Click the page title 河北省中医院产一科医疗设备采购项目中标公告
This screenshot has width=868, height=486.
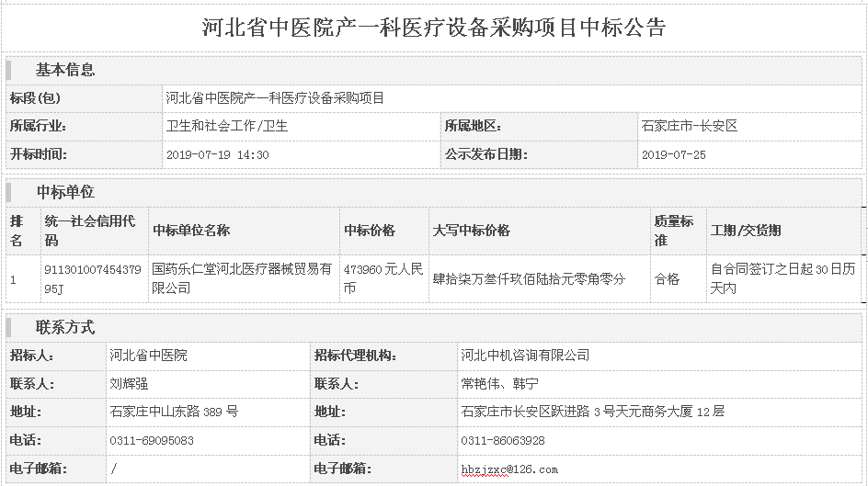(x=433, y=27)
